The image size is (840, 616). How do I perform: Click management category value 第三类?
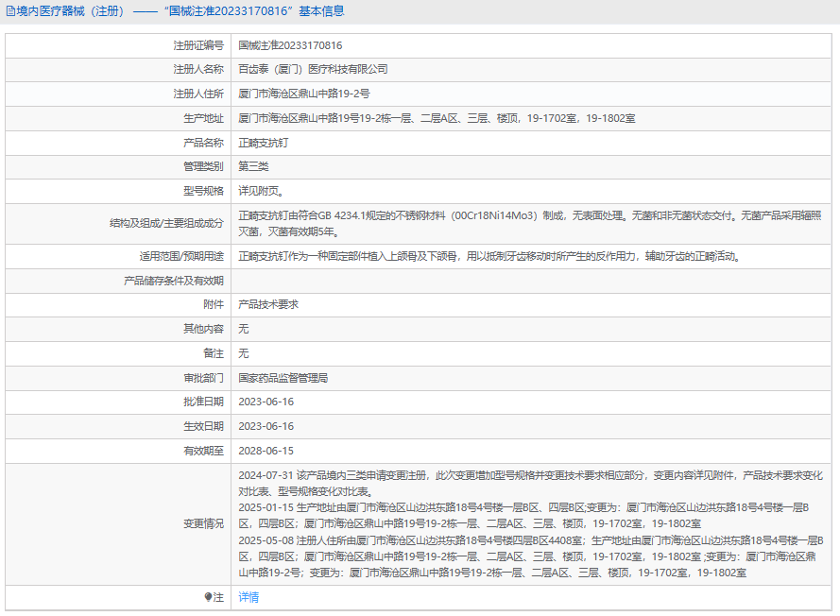point(253,167)
